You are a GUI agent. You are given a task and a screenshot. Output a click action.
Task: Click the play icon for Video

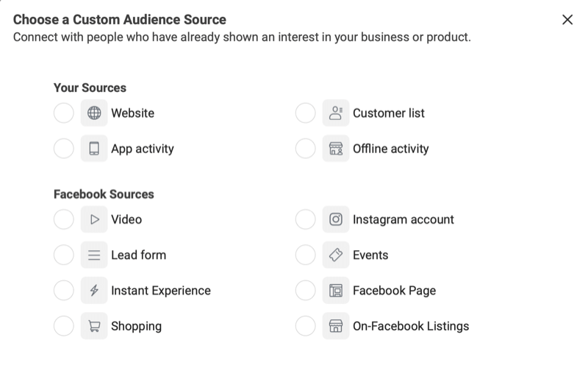94,219
